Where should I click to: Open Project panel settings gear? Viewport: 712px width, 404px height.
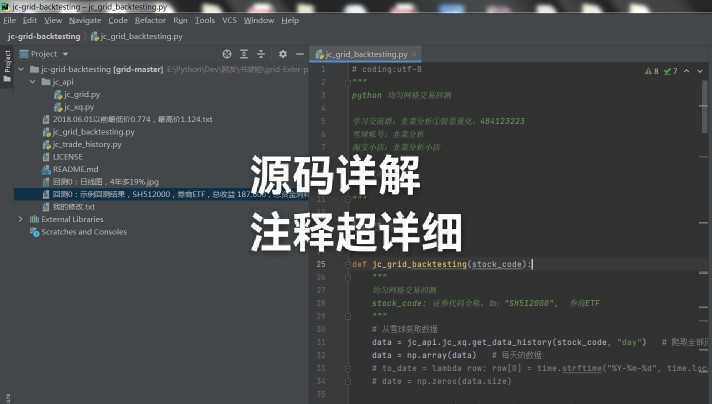[x=282, y=54]
